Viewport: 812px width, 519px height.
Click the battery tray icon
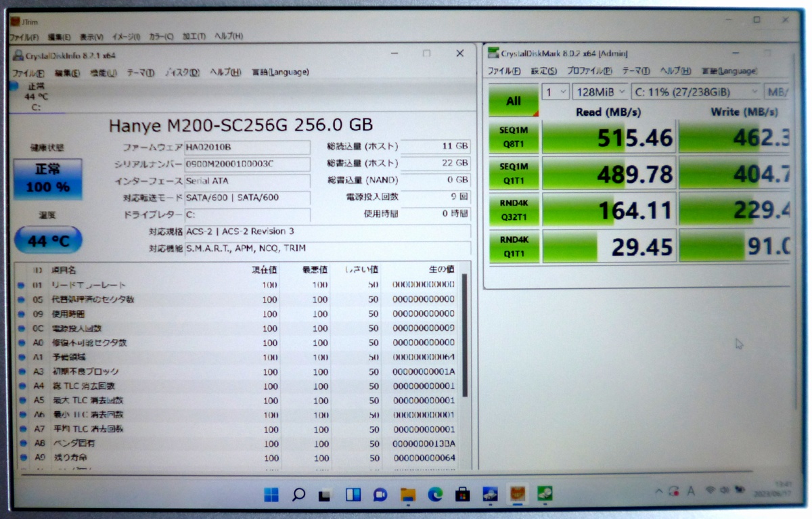[740, 491]
